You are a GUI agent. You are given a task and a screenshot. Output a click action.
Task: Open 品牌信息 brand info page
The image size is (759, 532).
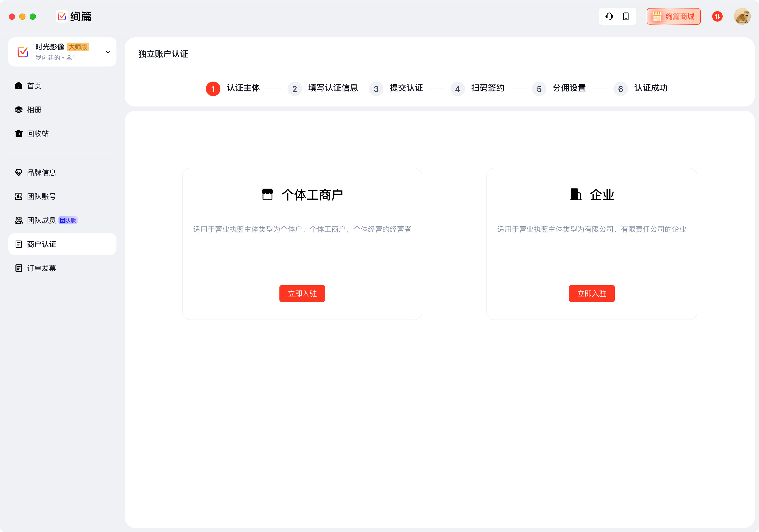click(41, 172)
